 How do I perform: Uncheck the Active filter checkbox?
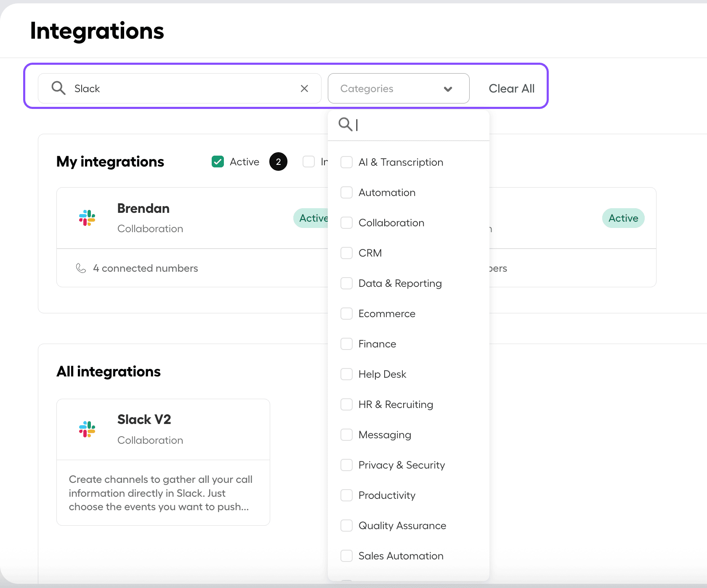pyautogui.click(x=218, y=162)
